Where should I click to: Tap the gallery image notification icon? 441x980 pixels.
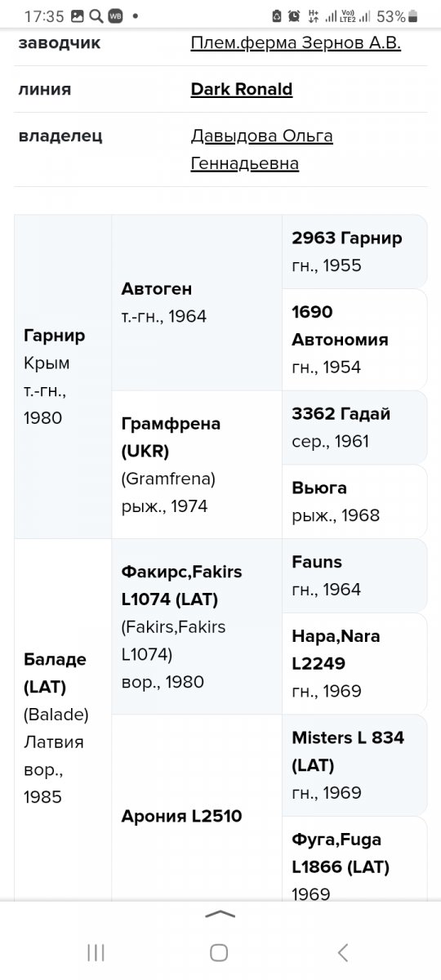tap(78, 16)
